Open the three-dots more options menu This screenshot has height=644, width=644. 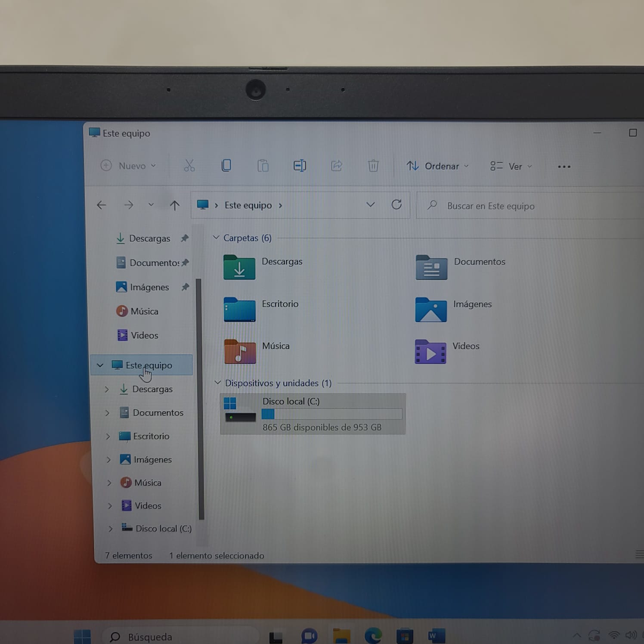pyautogui.click(x=564, y=167)
